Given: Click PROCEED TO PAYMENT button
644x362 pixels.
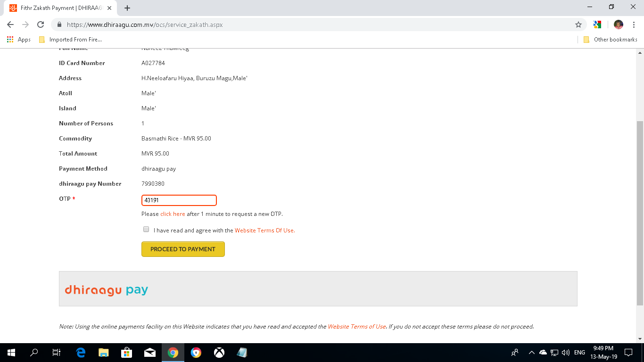Looking at the screenshot, I should coord(183,249).
